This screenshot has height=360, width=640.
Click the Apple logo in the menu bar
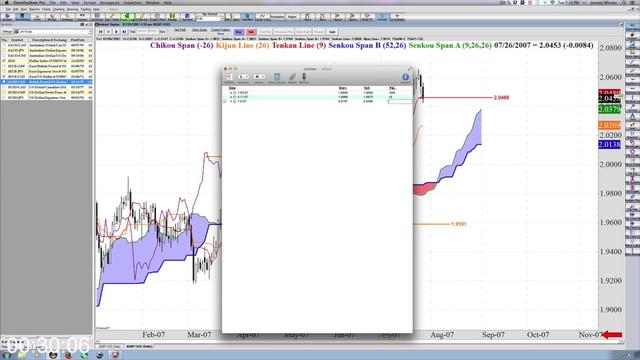pyautogui.click(x=6, y=2)
